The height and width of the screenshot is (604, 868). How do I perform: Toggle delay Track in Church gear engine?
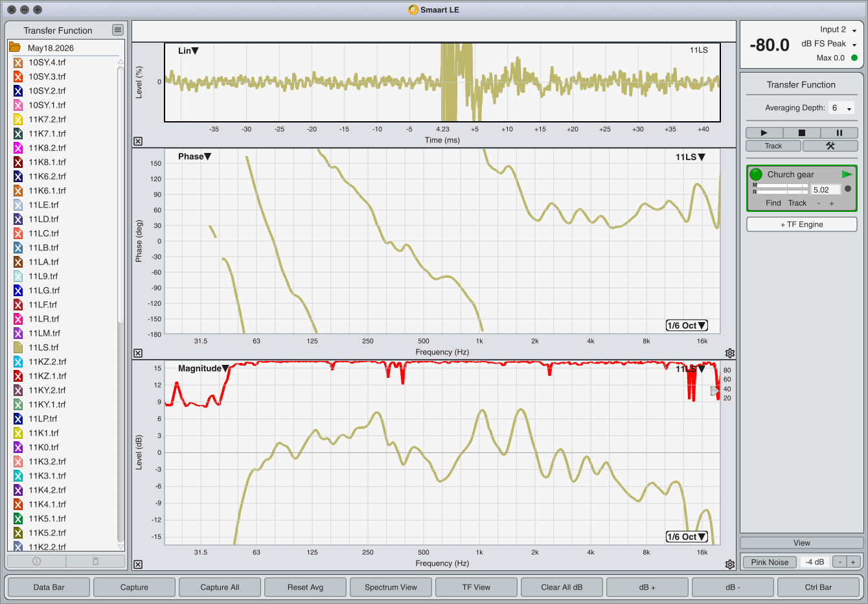coord(797,203)
